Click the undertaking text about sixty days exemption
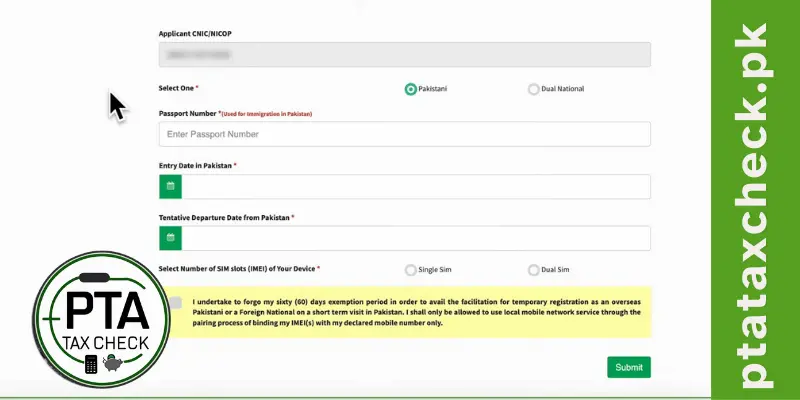The width and height of the screenshot is (800, 400). [x=416, y=312]
